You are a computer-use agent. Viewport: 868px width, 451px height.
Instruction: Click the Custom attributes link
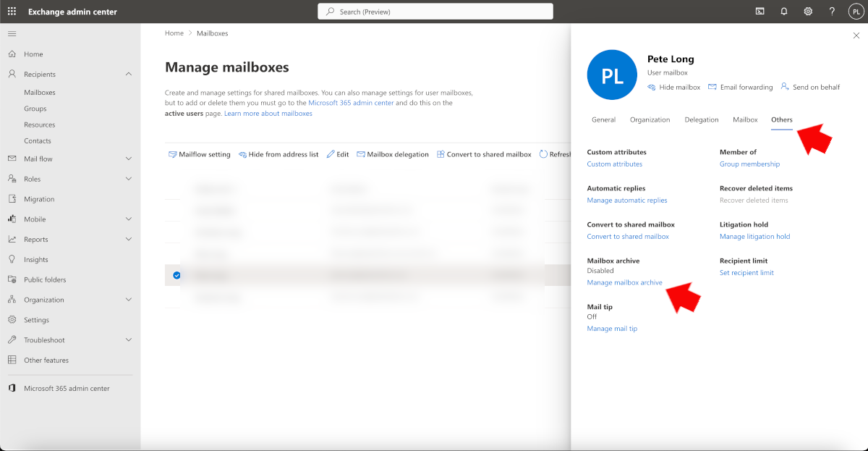click(615, 164)
